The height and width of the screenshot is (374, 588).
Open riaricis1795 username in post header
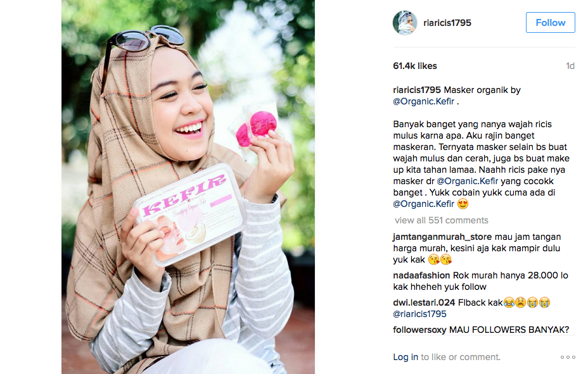447,23
